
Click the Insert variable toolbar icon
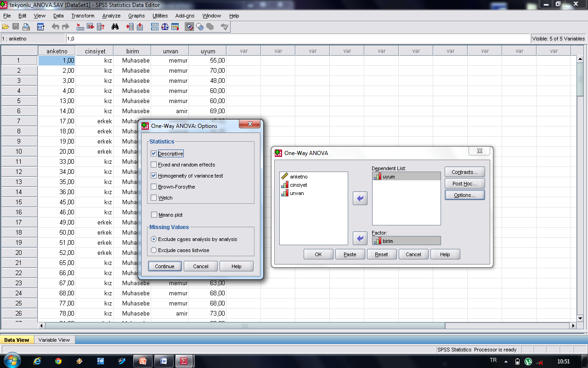(x=140, y=27)
